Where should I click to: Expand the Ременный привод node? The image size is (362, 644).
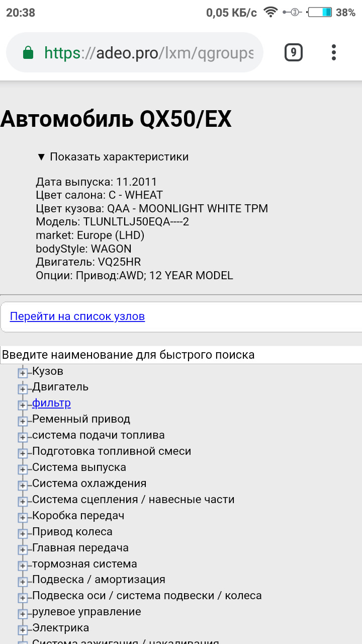(23, 421)
